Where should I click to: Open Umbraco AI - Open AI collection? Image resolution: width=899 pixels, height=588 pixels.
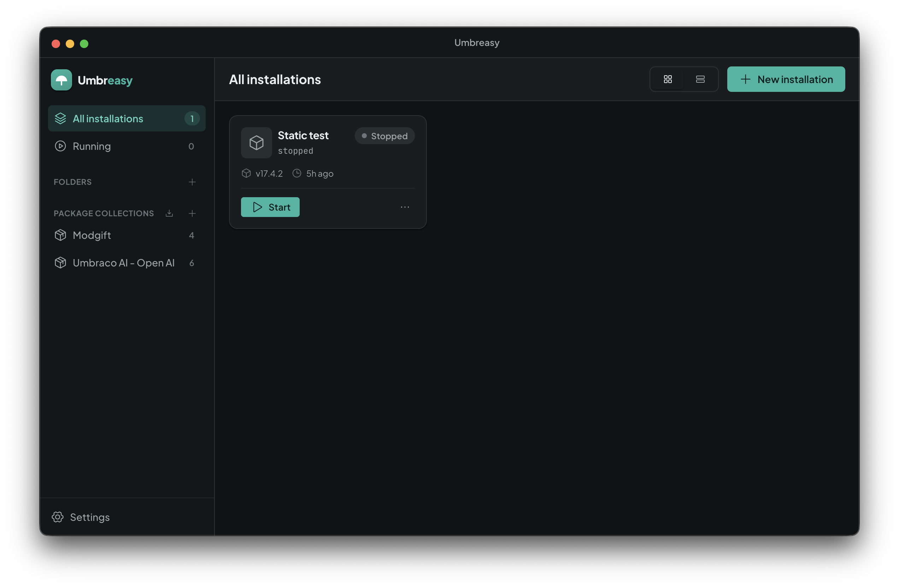(127, 263)
